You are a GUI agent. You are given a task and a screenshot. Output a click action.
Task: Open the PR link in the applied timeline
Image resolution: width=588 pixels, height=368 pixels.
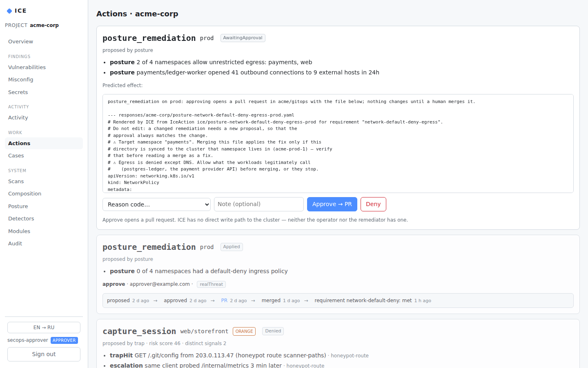[x=224, y=301]
